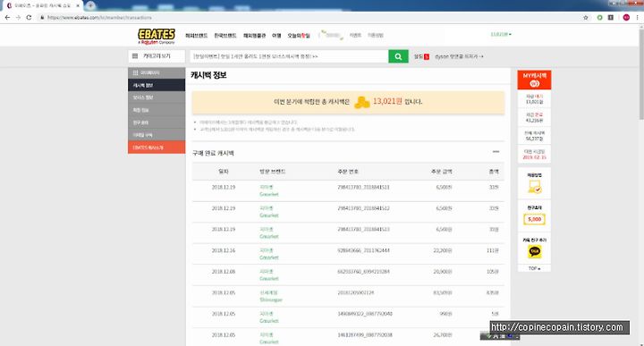
Task: Click the MY캐시백 red header button
Action: coord(534,80)
